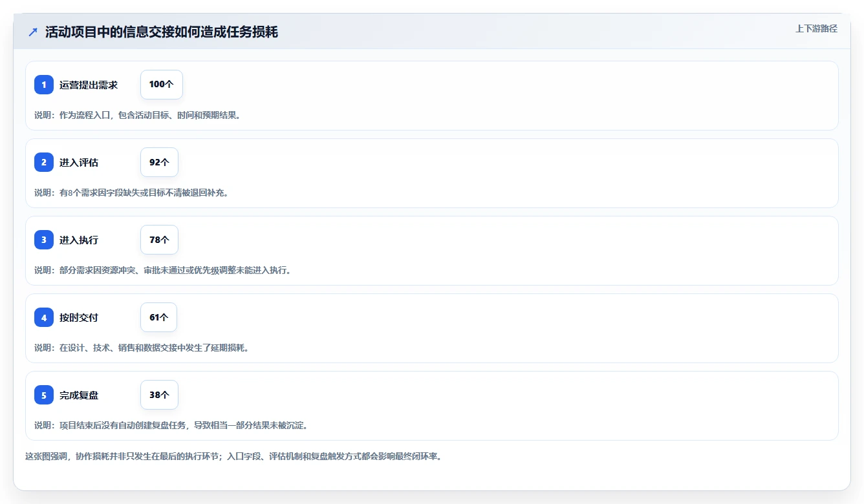Select step number badge 1
The width and height of the screenshot is (864, 504).
point(44,85)
